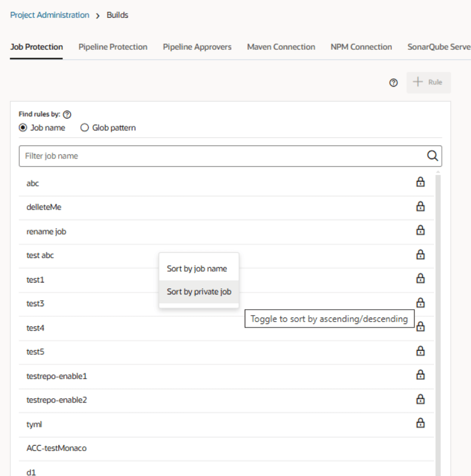Click the lock icon beside delleteMe

pyautogui.click(x=421, y=207)
